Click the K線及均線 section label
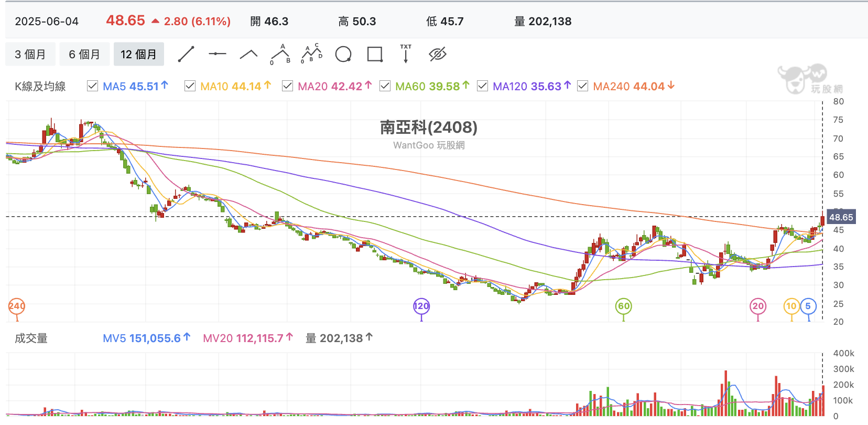The width and height of the screenshot is (868, 425). pyautogui.click(x=40, y=87)
